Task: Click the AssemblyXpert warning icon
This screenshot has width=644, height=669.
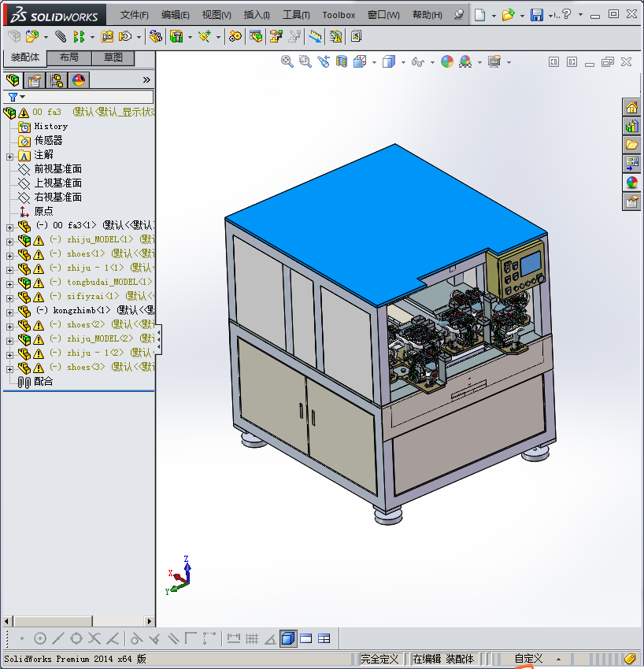Action: point(336,37)
